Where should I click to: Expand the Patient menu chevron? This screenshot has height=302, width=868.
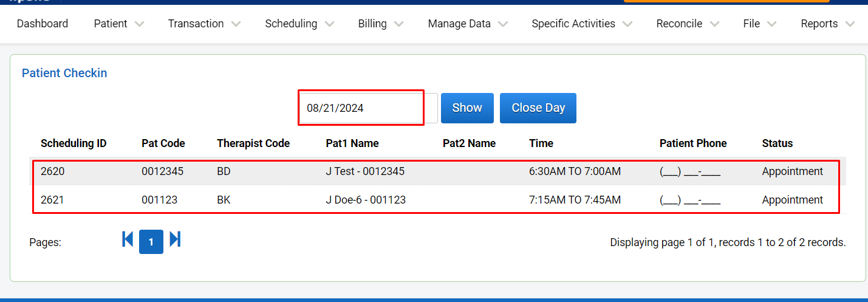[x=139, y=24]
